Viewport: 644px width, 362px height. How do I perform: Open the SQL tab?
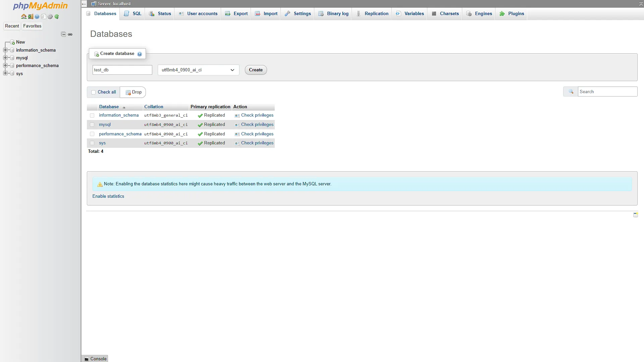tap(132, 14)
